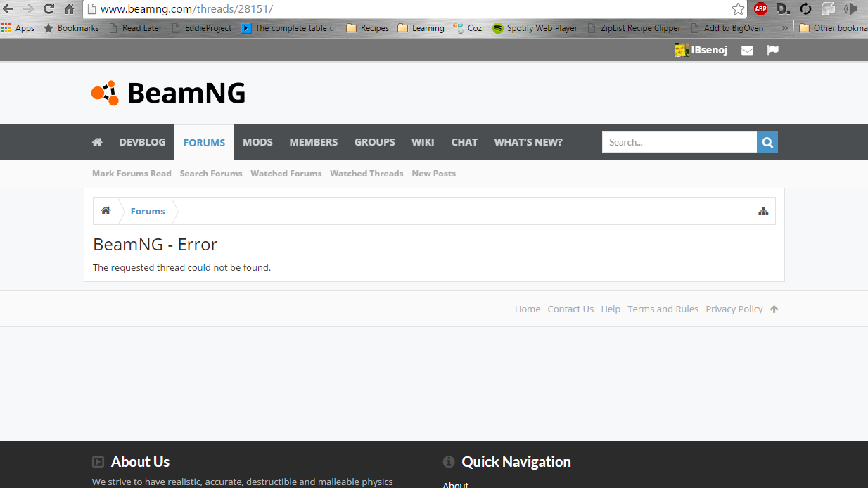Open the Adblock Plus extension icon

click(x=760, y=8)
